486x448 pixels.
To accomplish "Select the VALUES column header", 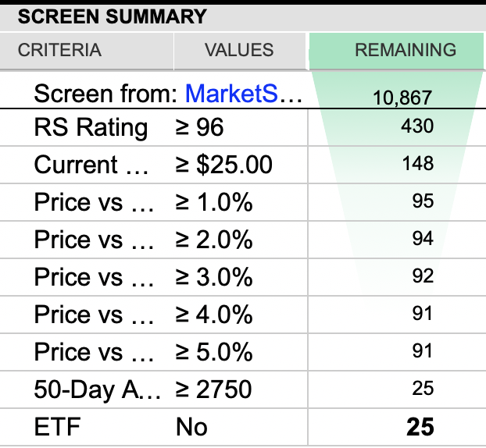I will pyautogui.click(x=239, y=51).
